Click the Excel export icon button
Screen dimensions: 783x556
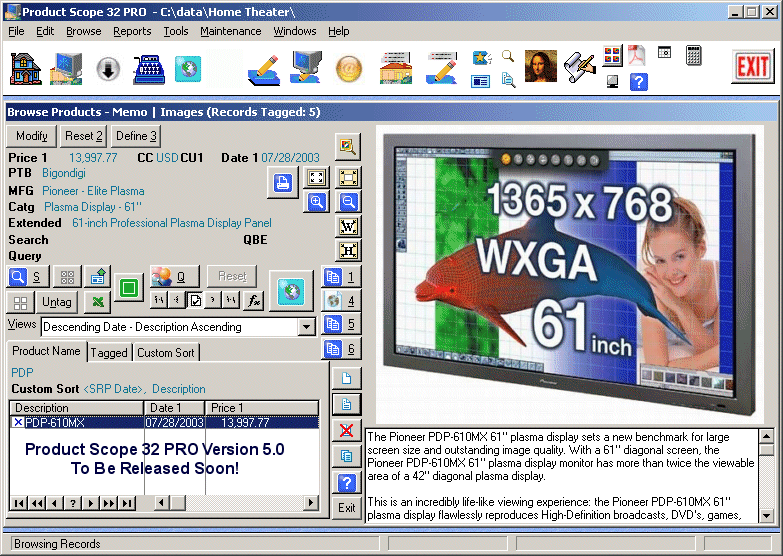coord(98,302)
